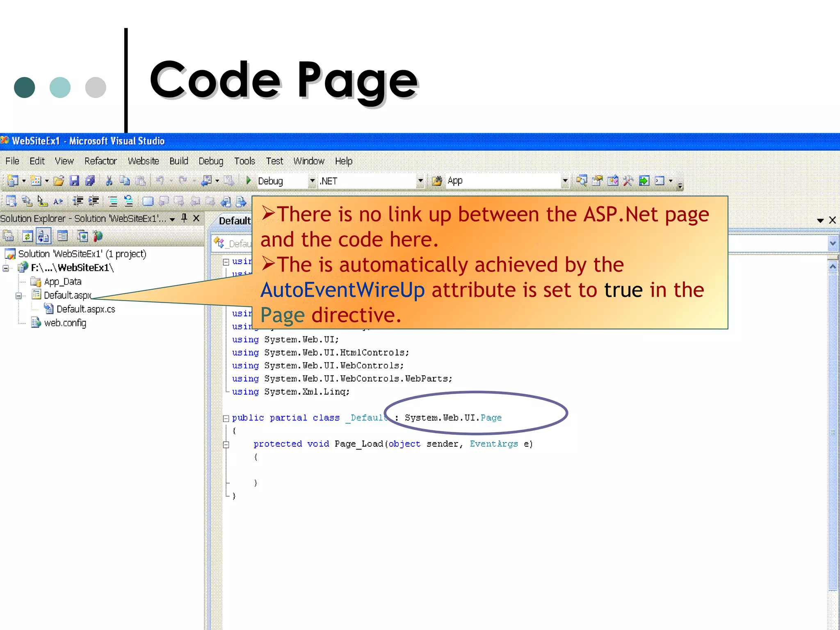Click the Toolbox hammer and wrench icon
This screenshot has width=840, height=630.
(x=628, y=181)
